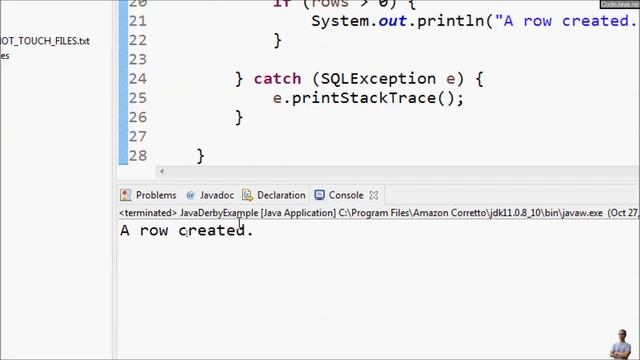The width and height of the screenshot is (640, 360).
Task: Click the terminated JavaDerbyExample status line
Action: pos(379,213)
